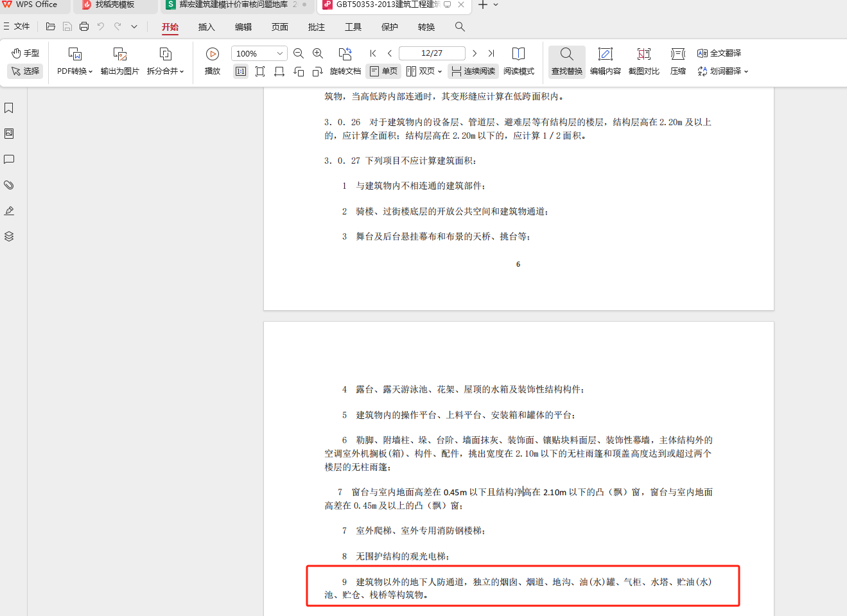Viewport: 847px width, 616px height.
Task: Expand the new tab dropdown arrow
Action: point(496,4)
